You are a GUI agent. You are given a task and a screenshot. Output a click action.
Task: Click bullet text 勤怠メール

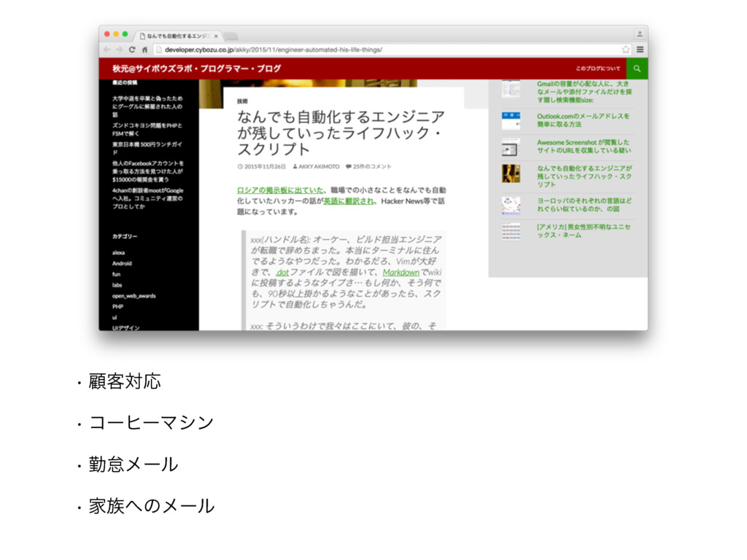tap(133, 464)
